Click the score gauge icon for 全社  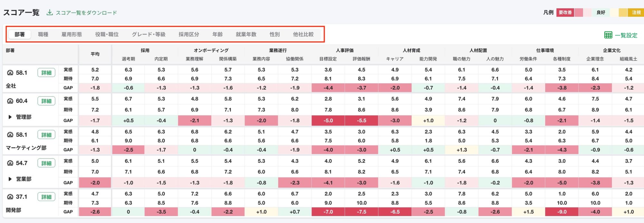click(10, 73)
